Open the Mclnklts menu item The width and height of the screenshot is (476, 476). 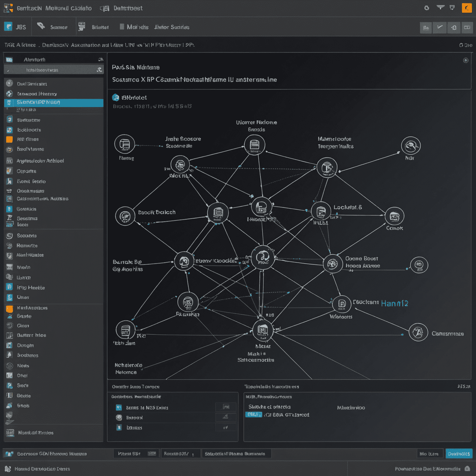[x=134, y=27]
